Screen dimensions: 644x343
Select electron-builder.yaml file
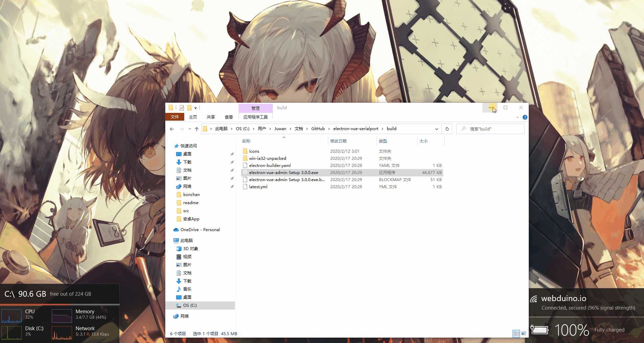(x=342, y=165)
